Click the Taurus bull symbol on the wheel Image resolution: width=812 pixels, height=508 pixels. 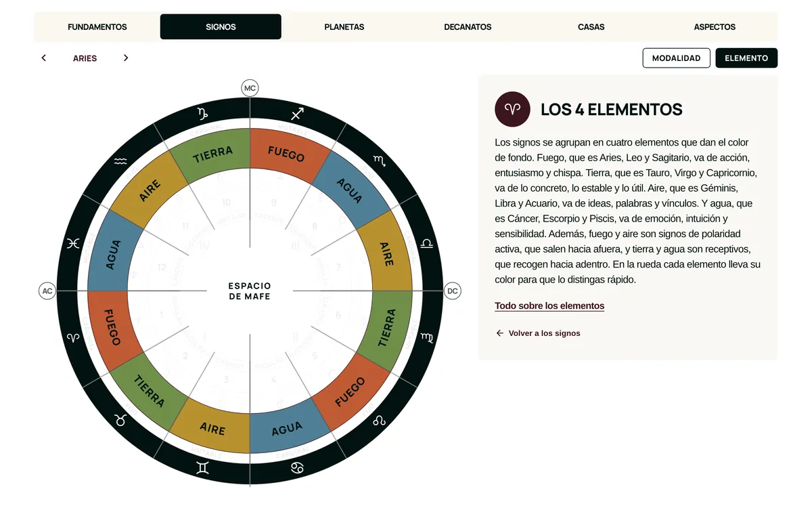[x=120, y=420]
